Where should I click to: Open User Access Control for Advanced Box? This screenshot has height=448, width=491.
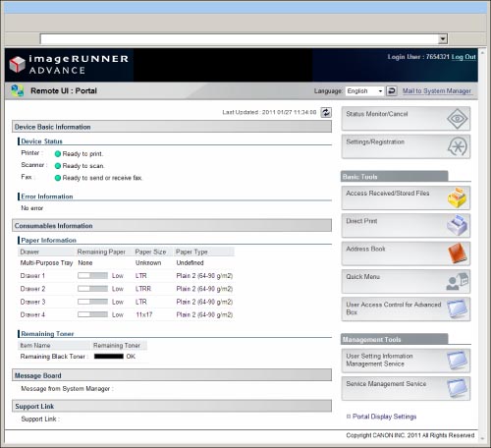406,309
